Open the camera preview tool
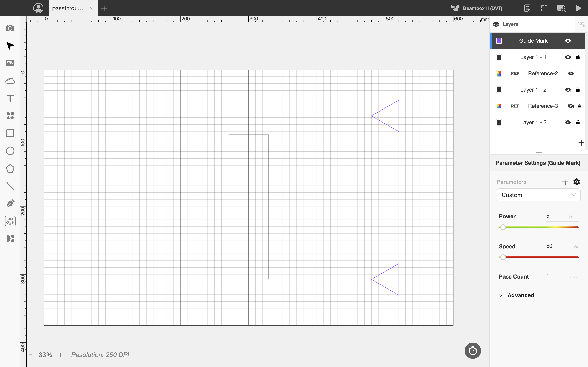This screenshot has height=367, width=588. point(10,28)
